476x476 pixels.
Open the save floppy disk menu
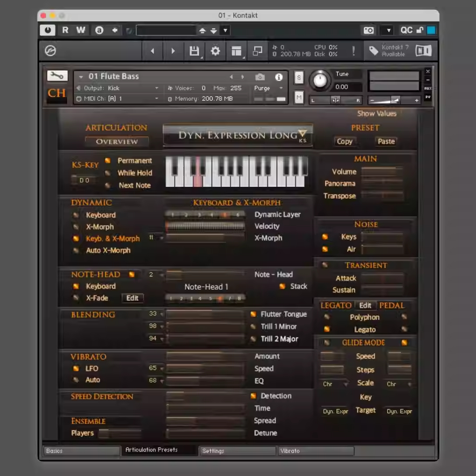pyautogui.click(x=194, y=51)
